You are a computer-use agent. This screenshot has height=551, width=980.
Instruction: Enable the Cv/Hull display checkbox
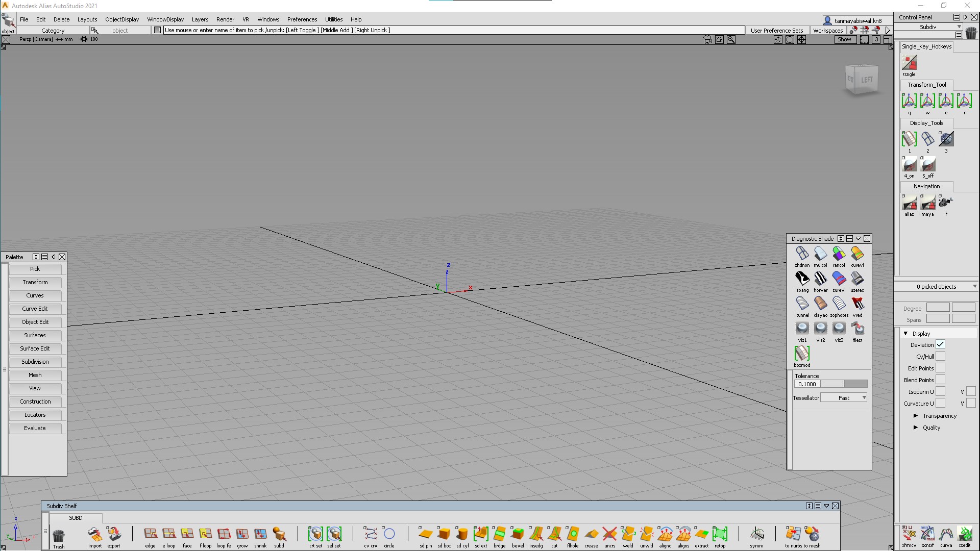pos(940,357)
